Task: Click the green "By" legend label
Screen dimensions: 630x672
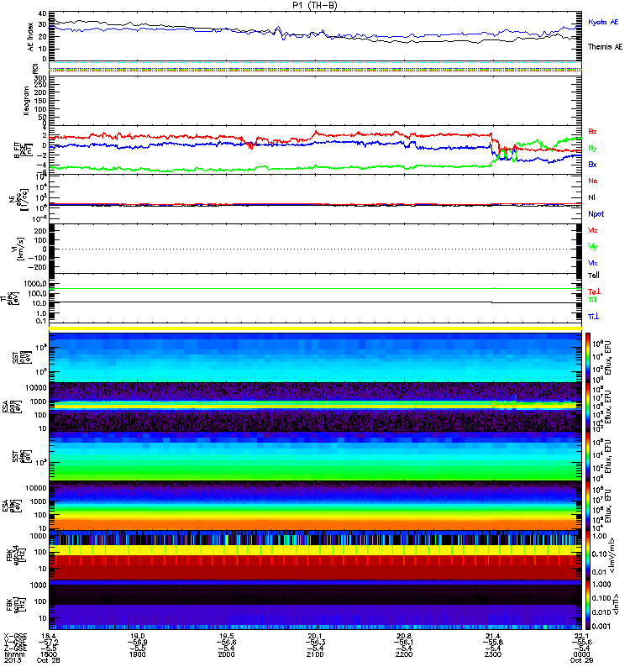Action: 592,149
